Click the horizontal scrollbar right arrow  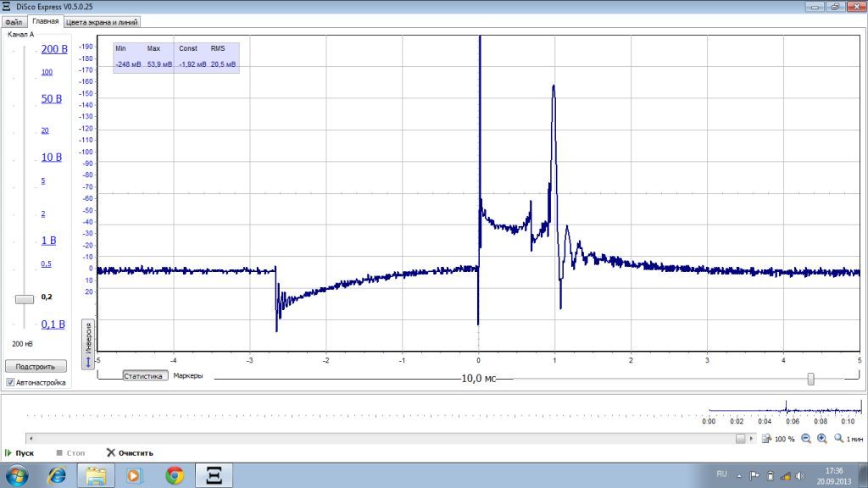point(751,439)
